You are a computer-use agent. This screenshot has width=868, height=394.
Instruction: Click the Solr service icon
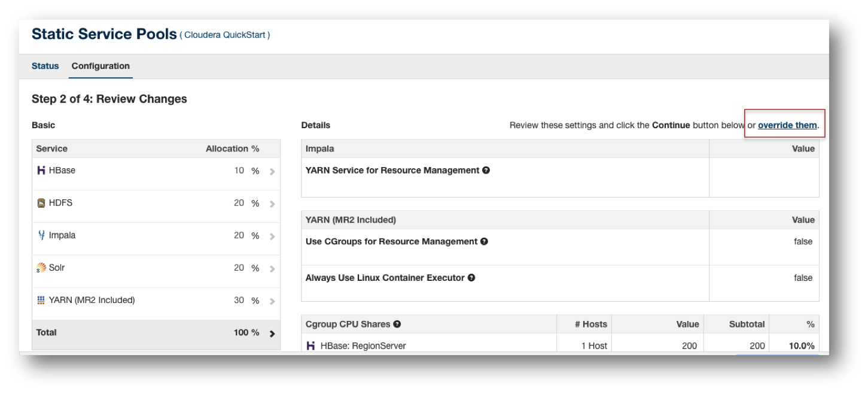click(x=41, y=268)
